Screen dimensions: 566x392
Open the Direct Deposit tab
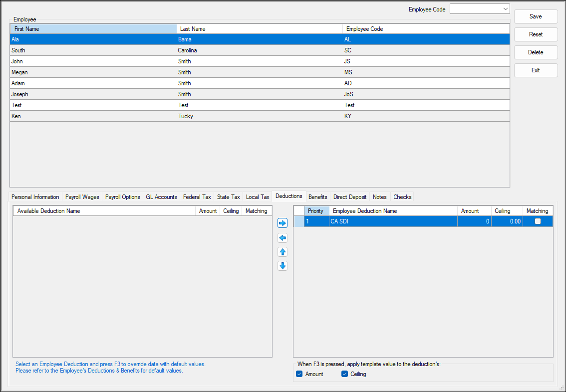349,197
